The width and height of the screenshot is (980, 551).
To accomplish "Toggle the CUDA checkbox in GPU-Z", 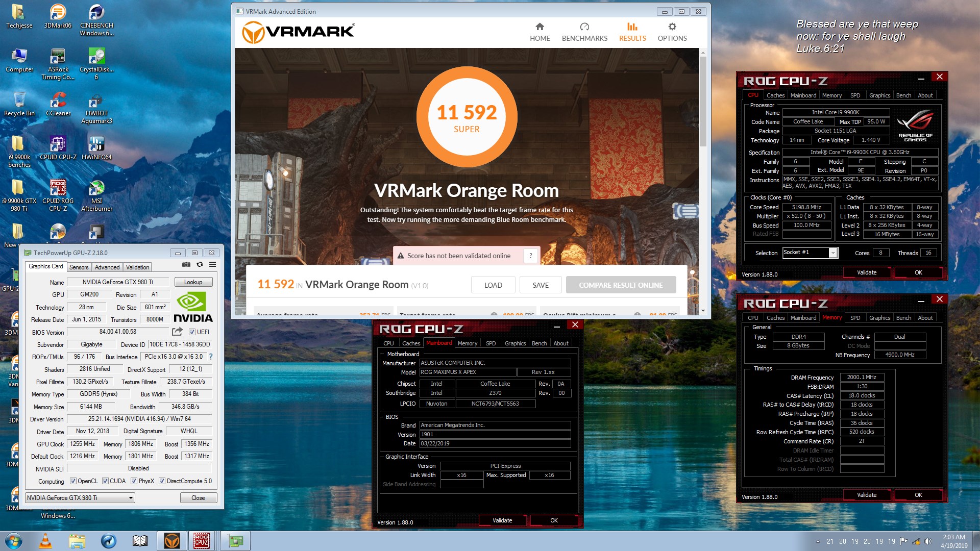I will pyautogui.click(x=105, y=481).
